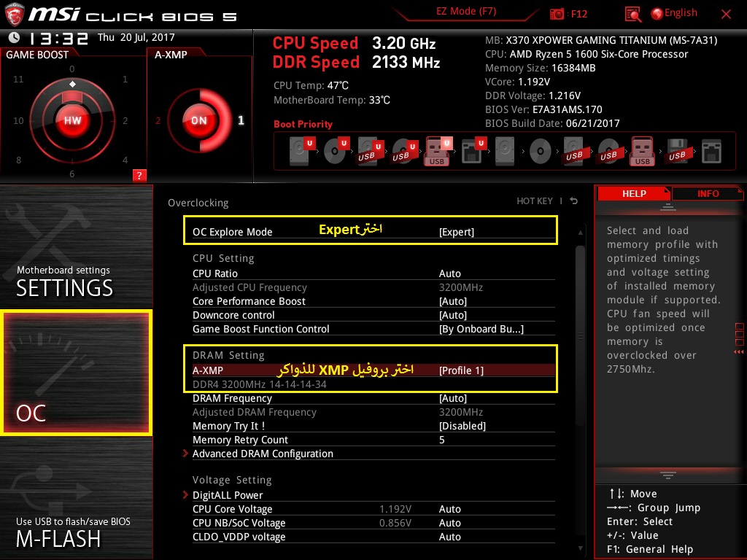Select USB floppy boot device icon
Viewport: 747px width, 560px height.
pos(677,151)
